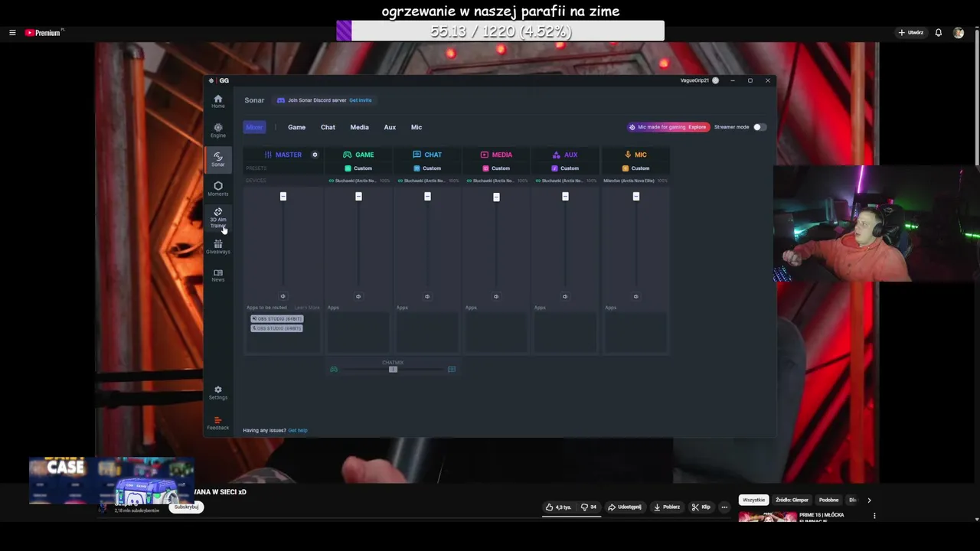Open more actions menu under video

(x=724, y=507)
